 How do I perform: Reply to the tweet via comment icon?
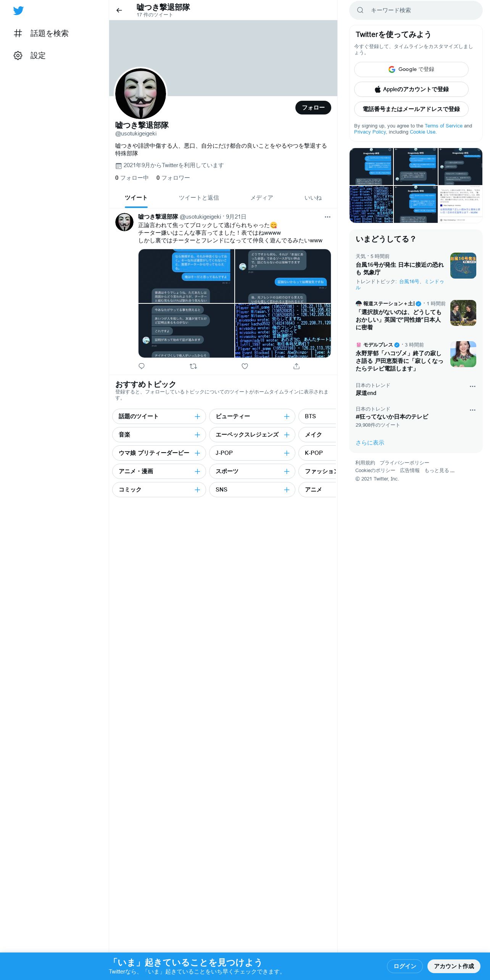point(142,366)
